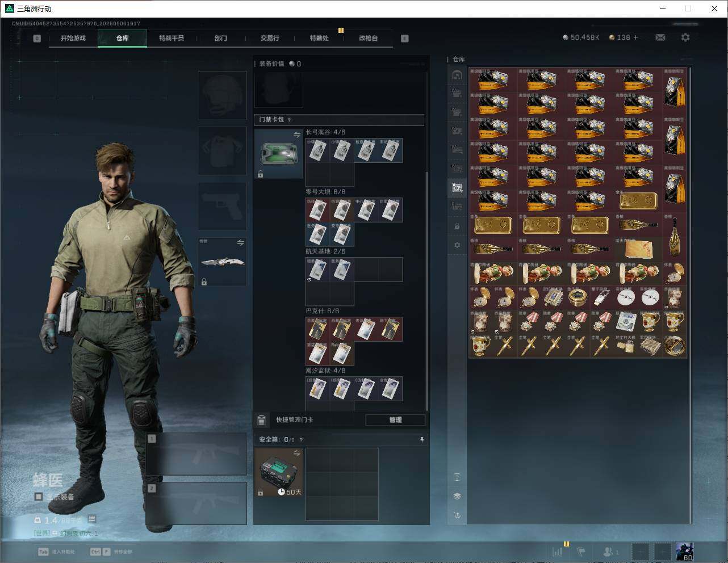This screenshot has height=563, width=728.
Task: Click the 装备价值 label
Action: tap(271, 64)
